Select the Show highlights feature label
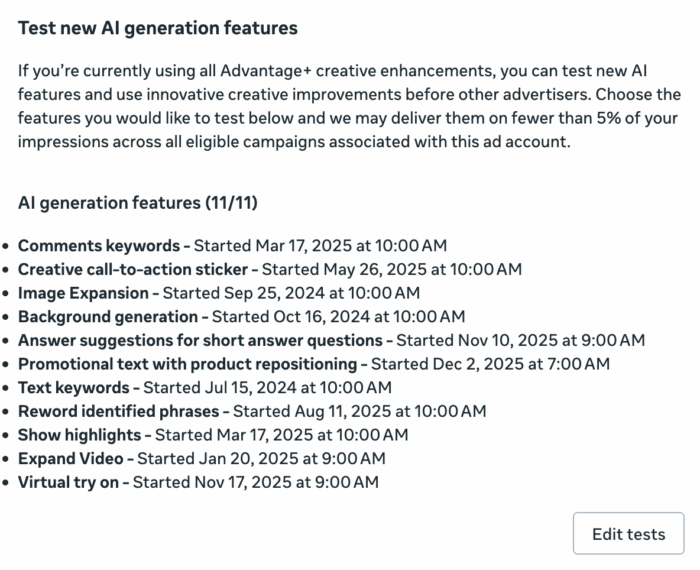 pyautogui.click(x=80, y=435)
